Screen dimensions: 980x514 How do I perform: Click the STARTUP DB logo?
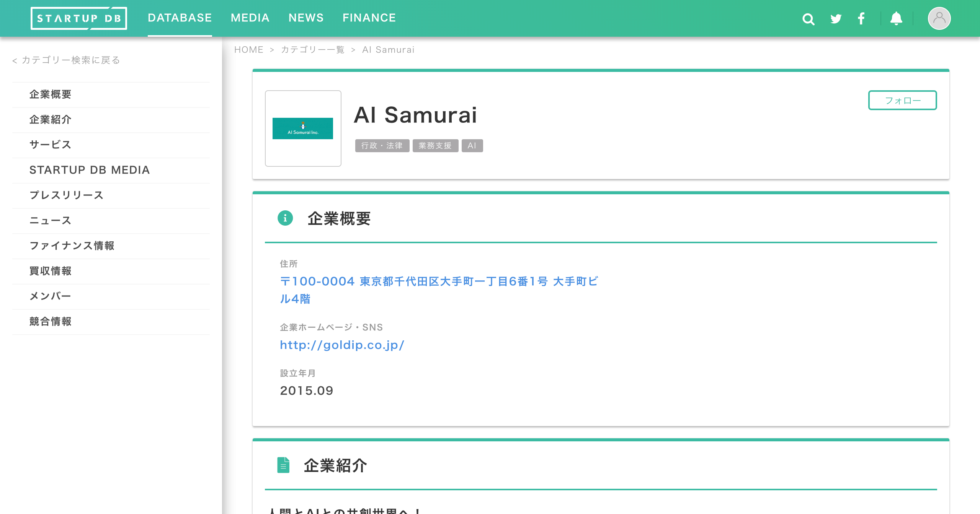point(79,18)
